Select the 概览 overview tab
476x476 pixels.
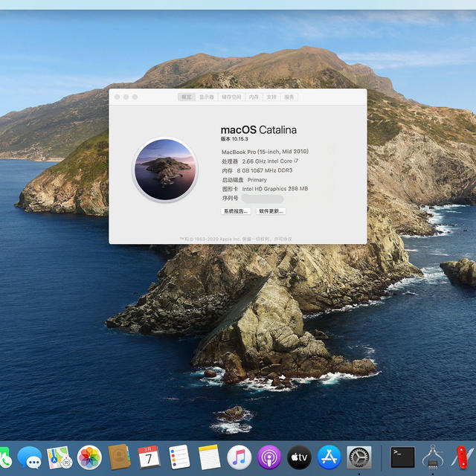tap(187, 97)
